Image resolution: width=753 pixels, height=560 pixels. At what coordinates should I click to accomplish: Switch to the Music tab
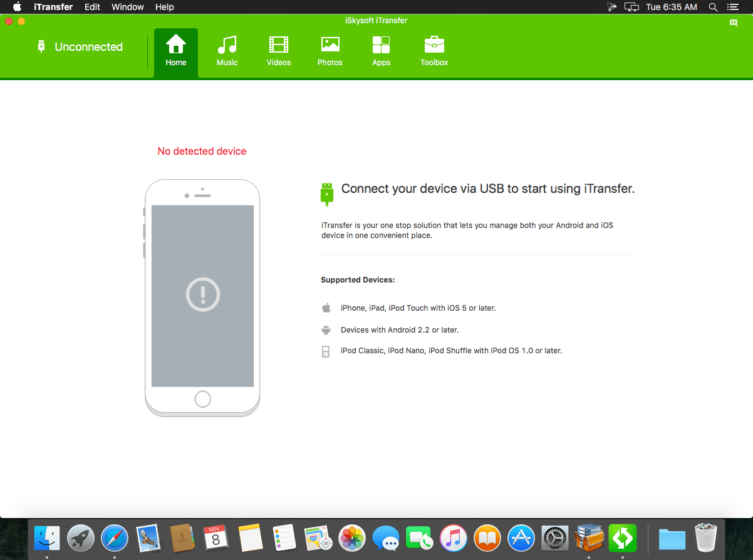(x=227, y=52)
